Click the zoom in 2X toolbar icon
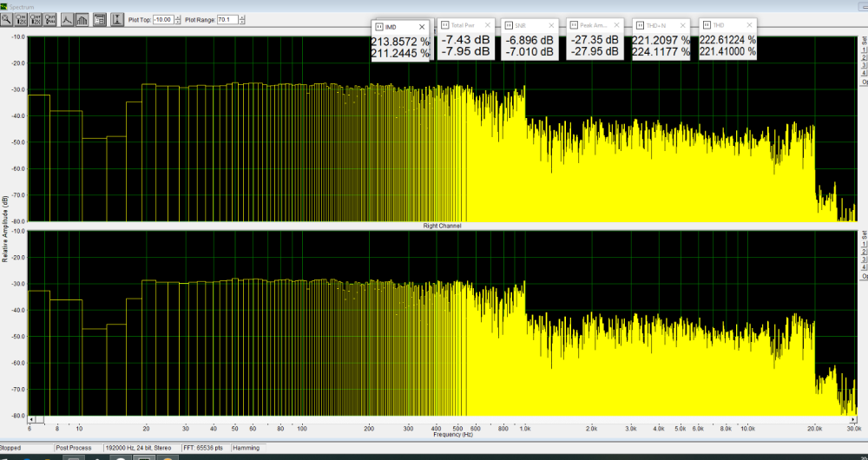 pyautogui.click(x=22, y=18)
